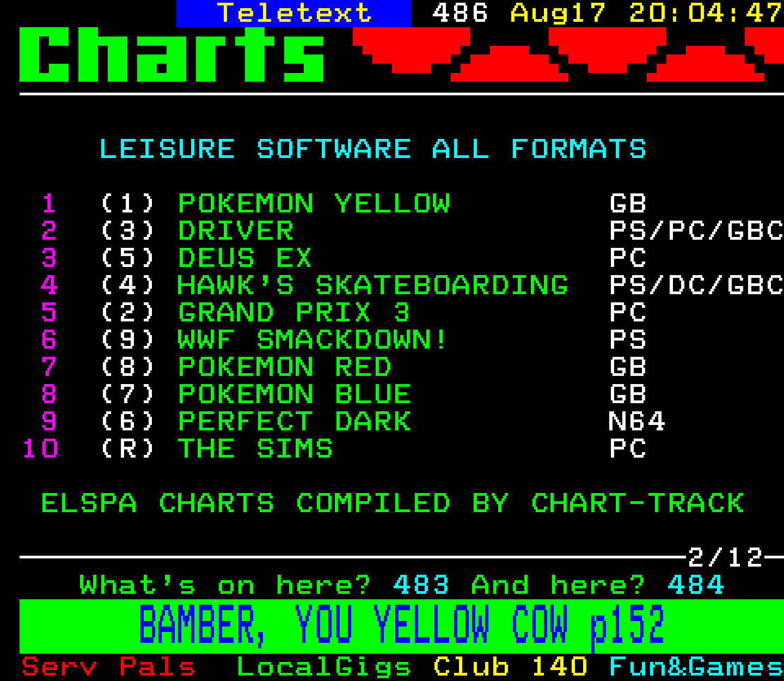Click the clock time 20:04:47
Screen dimensions: 784x681
(x=706, y=13)
